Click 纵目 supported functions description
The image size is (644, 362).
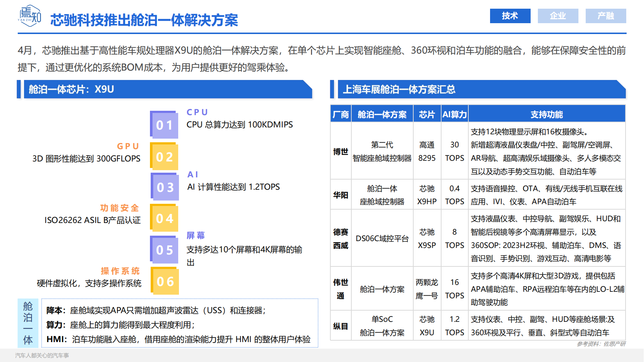pyautogui.click(x=547, y=326)
